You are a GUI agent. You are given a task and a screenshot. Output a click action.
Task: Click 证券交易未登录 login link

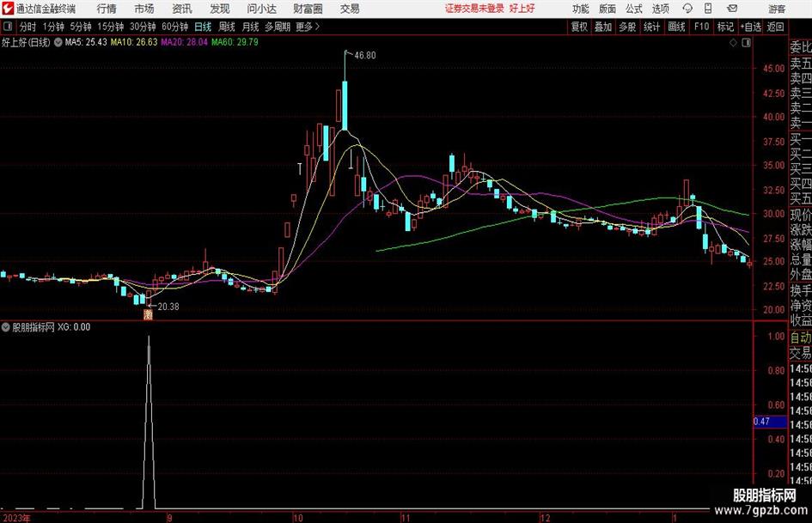click(474, 9)
